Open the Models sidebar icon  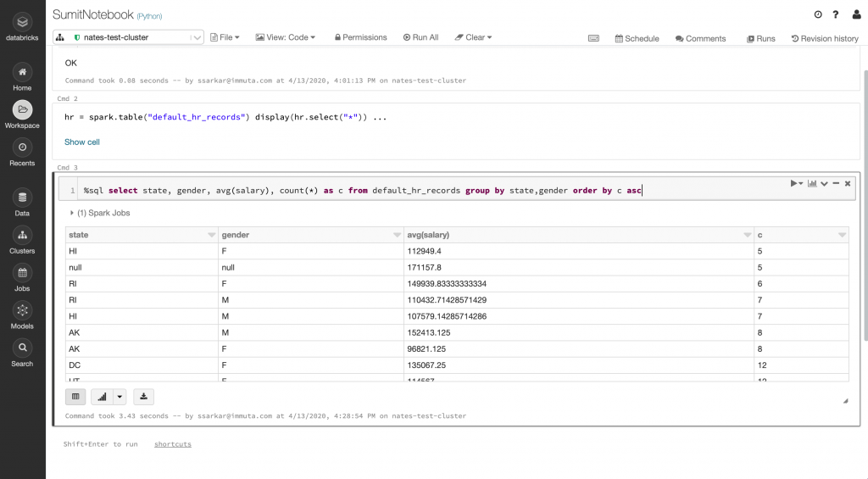click(x=22, y=310)
